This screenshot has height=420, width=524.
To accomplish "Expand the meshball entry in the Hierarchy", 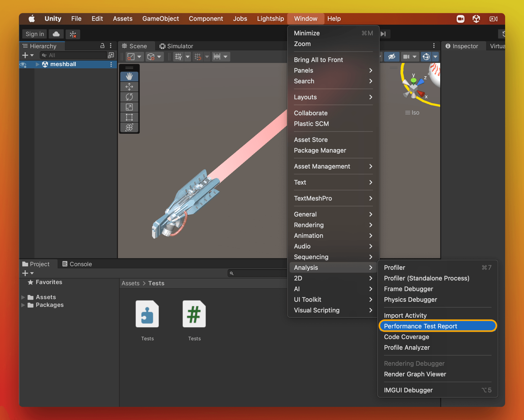I will pyautogui.click(x=37, y=64).
